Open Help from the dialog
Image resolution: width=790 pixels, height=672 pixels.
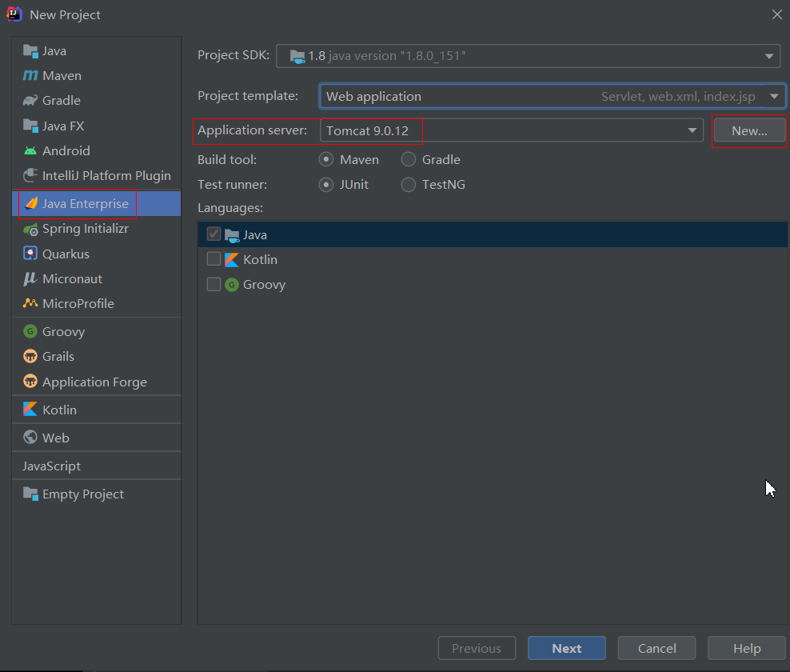pyautogui.click(x=747, y=648)
